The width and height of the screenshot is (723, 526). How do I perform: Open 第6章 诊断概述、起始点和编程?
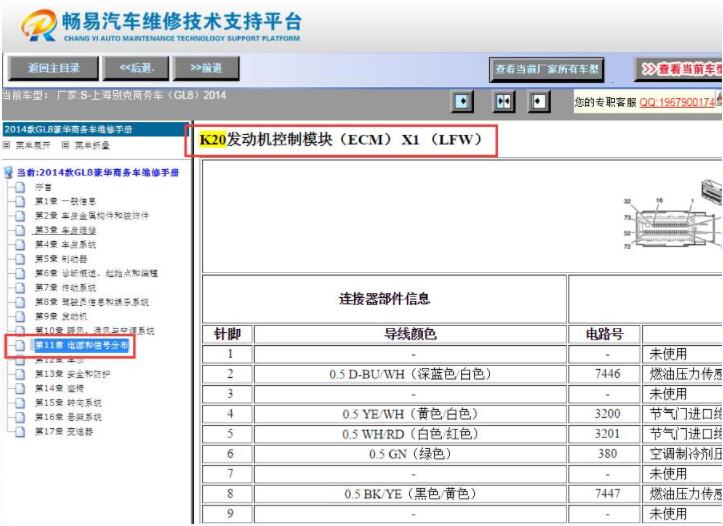96,273
